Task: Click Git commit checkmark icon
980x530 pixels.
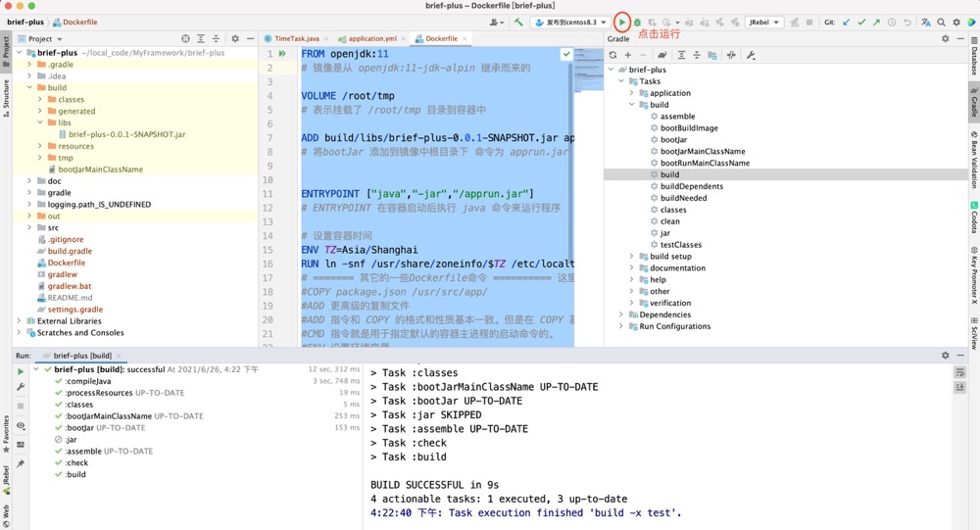Action: 861,22
